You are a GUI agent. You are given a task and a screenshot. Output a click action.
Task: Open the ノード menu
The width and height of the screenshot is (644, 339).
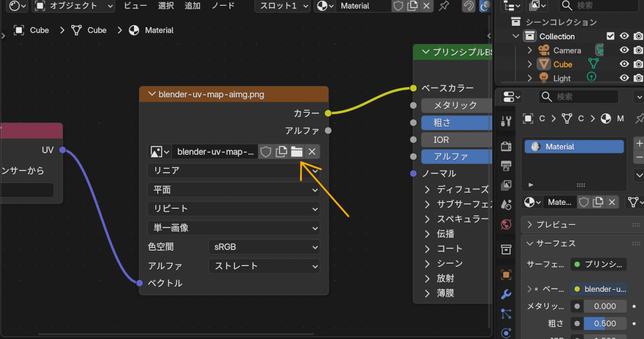pyautogui.click(x=223, y=6)
